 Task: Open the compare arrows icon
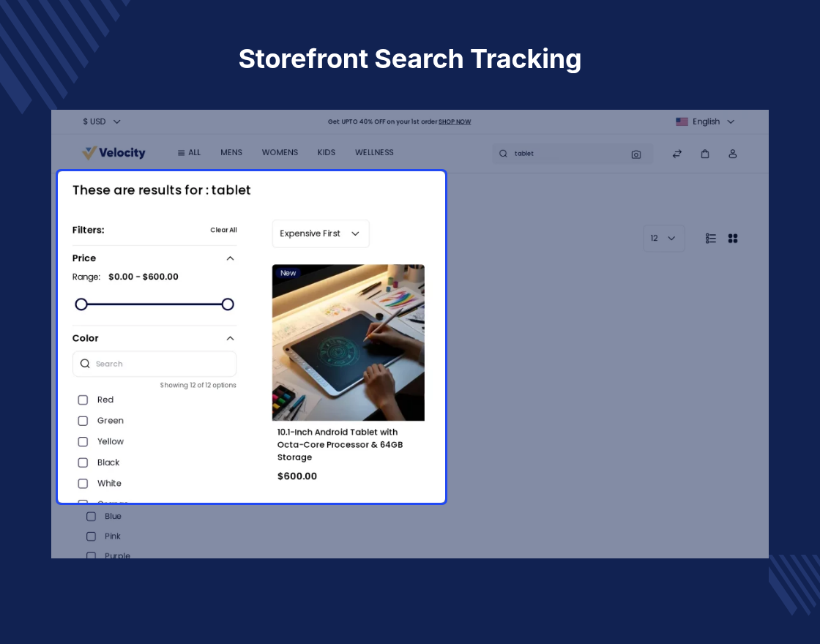point(676,154)
